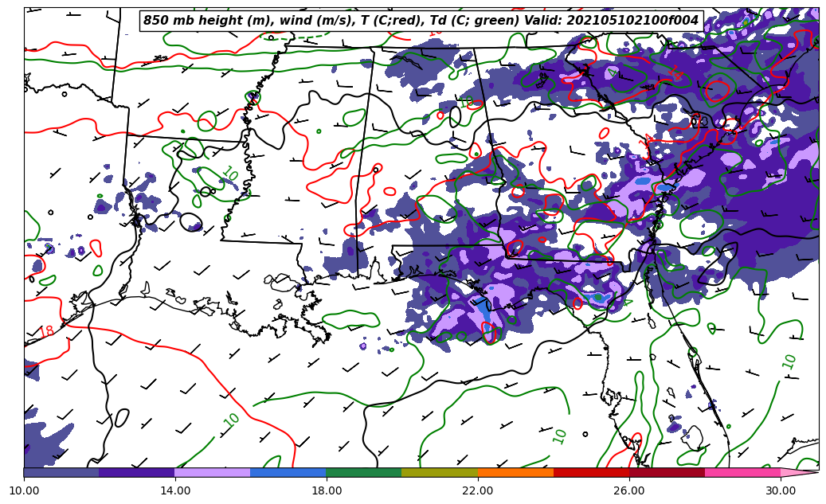Select the blue 16–18 colorbar segment

[x=288, y=472]
